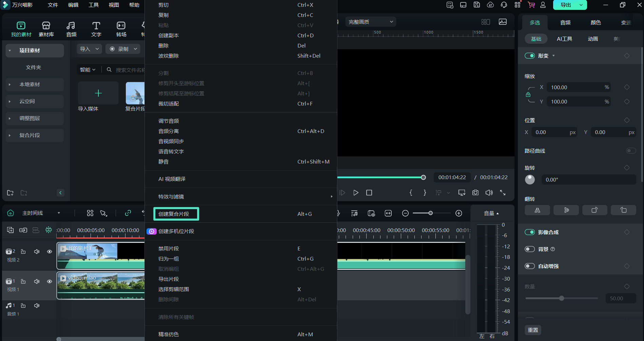Image resolution: width=644 pixels, height=341 pixels.
Task: Open the 主时间线 timeline dropdown
Action: point(59,213)
